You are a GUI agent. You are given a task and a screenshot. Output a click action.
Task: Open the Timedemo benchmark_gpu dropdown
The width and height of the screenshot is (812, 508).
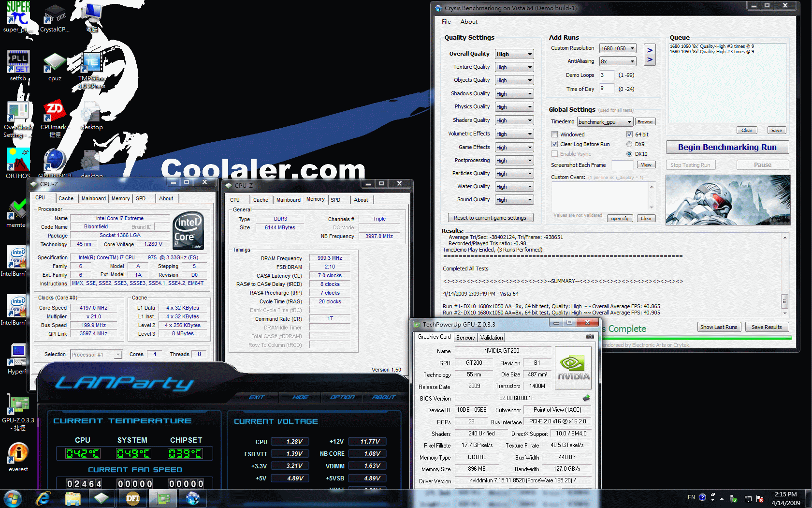[605, 122]
